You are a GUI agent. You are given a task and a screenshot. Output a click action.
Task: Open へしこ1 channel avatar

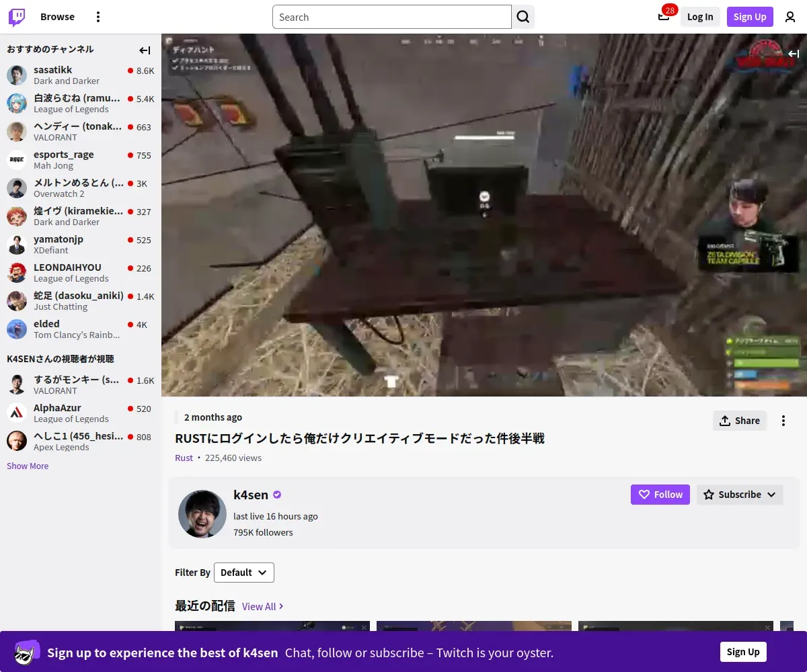17,442
